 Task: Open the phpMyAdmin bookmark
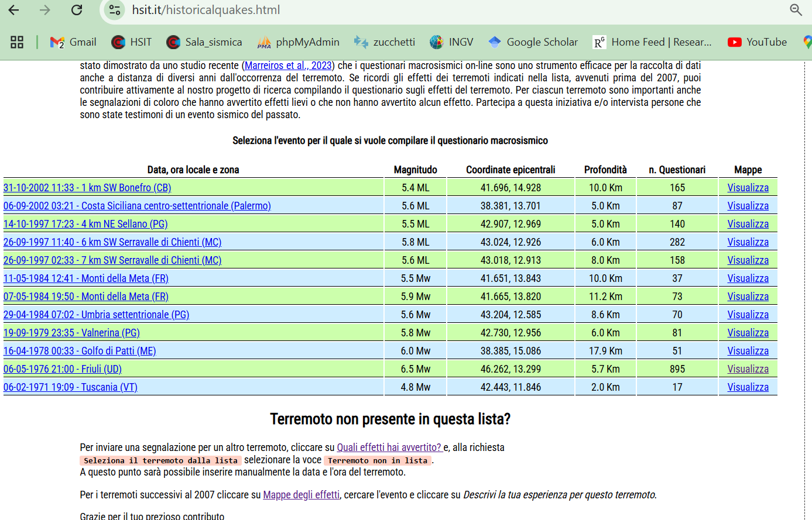[x=299, y=42]
